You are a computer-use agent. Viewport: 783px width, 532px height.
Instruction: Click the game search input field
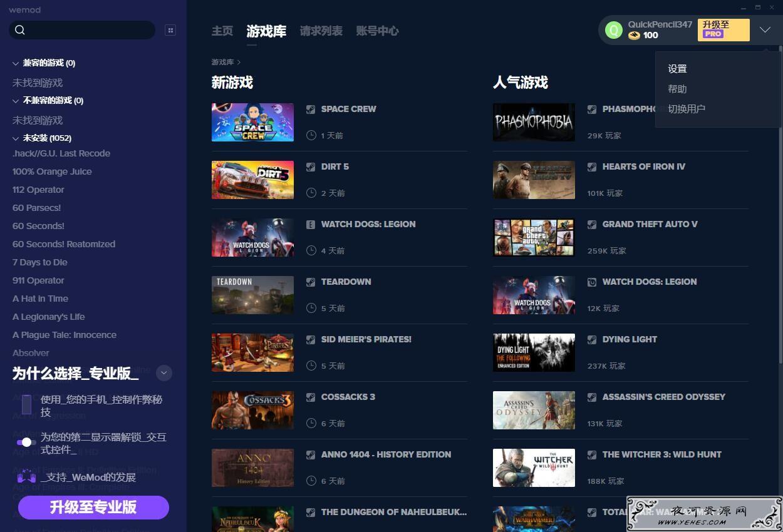coord(82,30)
